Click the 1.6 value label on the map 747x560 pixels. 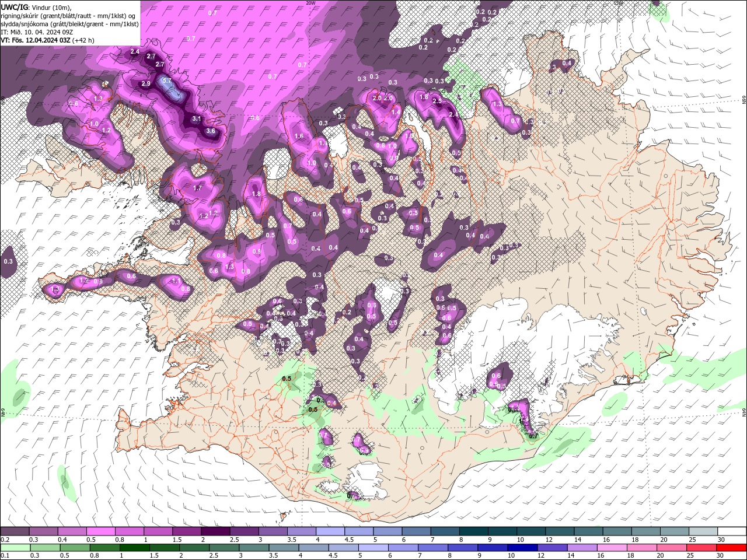(299, 136)
